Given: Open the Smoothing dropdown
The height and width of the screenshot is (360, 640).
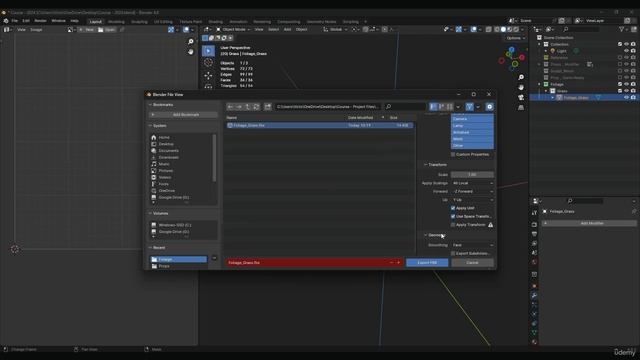Looking at the screenshot, I should pyautogui.click(x=472, y=245).
